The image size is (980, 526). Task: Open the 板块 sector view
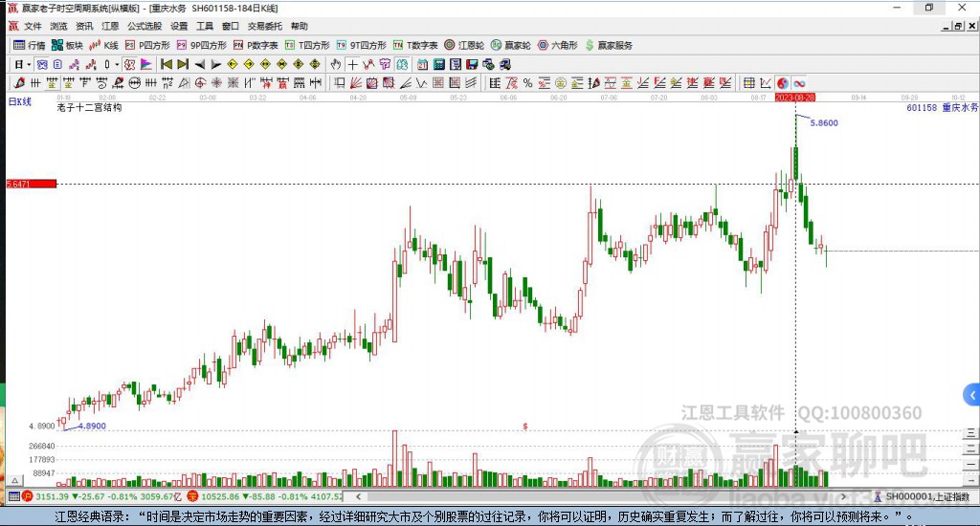point(68,45)
